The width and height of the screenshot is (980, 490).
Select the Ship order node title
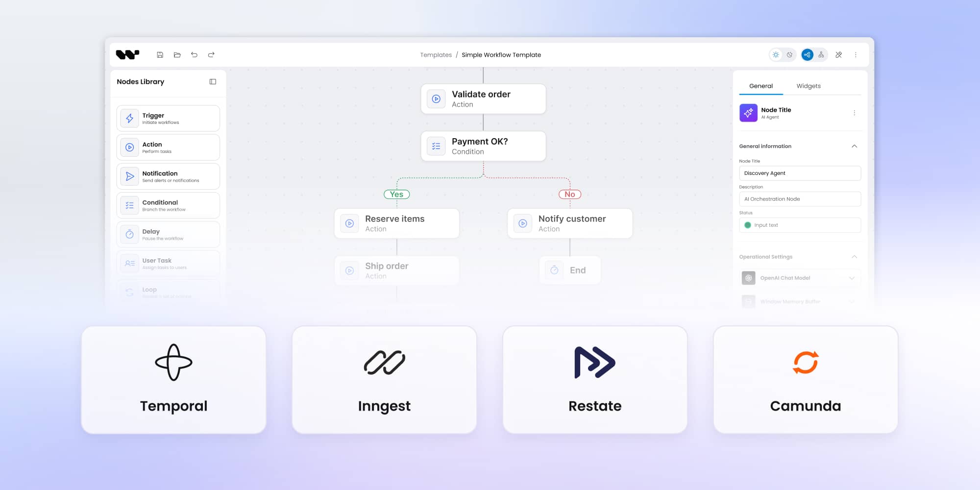[x=387, y=266]
